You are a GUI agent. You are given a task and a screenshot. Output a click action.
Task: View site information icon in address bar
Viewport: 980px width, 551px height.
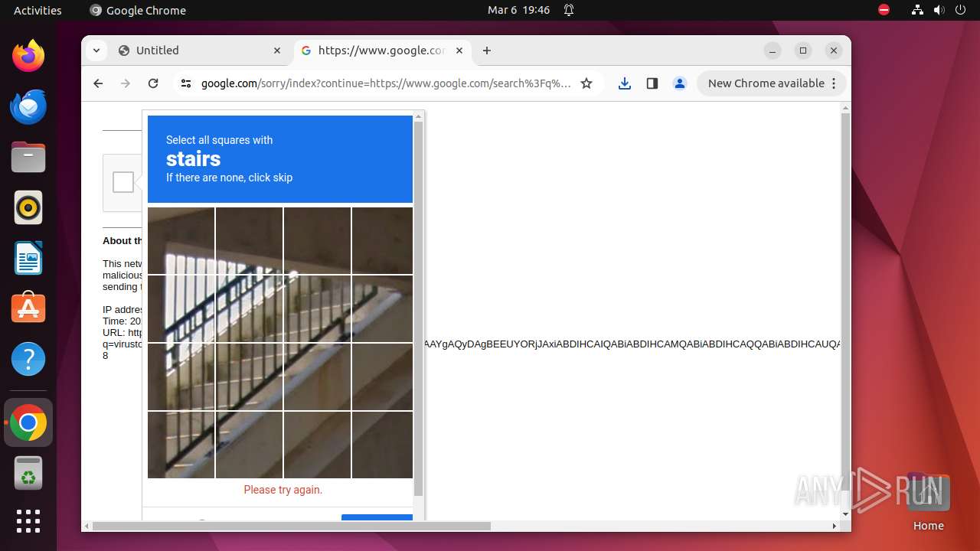tap(185, 83)
